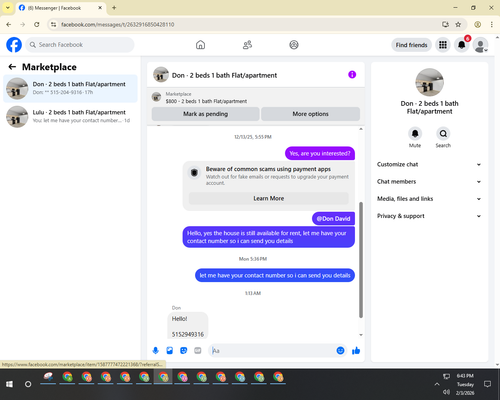Choose a sticker icon
Screen dimensions: 500x400
coord(184,351)
